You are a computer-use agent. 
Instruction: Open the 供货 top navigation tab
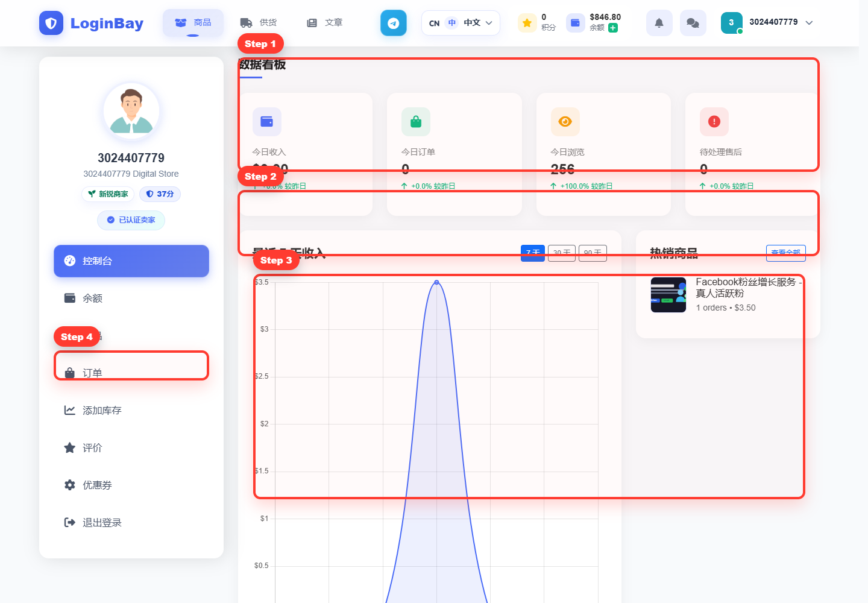[259, 23]
